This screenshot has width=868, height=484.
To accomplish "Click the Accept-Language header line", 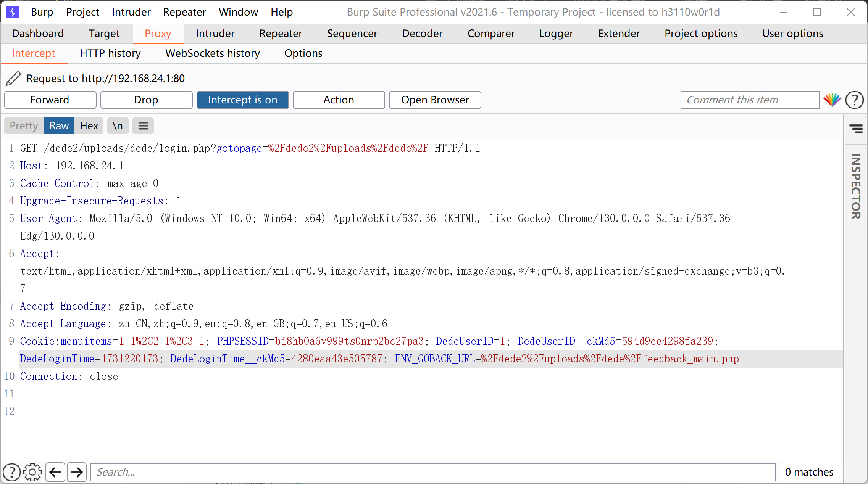I will [x=204, y=323].
